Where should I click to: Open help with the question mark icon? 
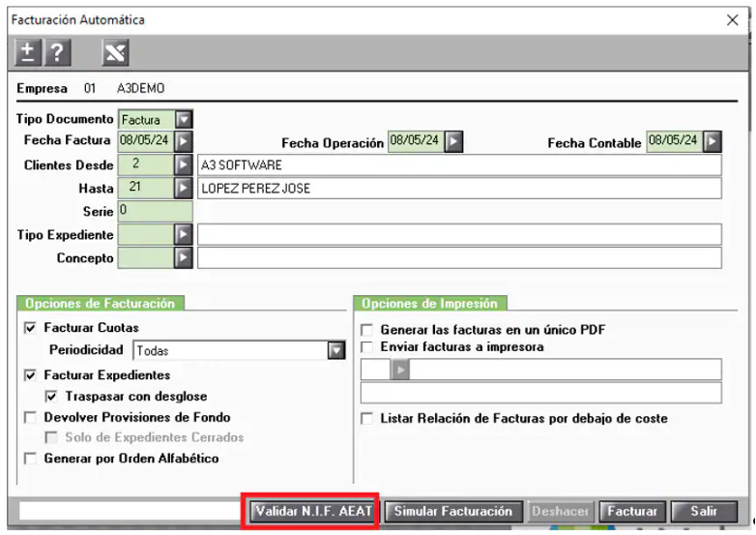pos(57,52)
